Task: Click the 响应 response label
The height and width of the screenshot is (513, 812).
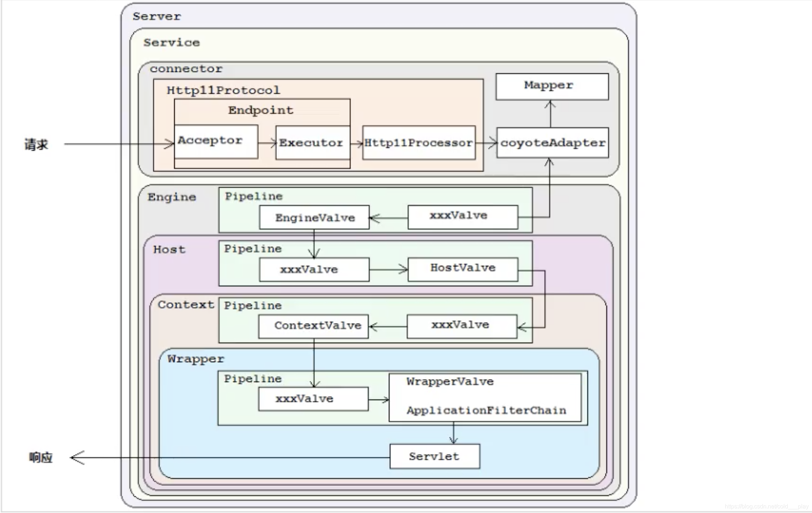Action: click(41, 458)
